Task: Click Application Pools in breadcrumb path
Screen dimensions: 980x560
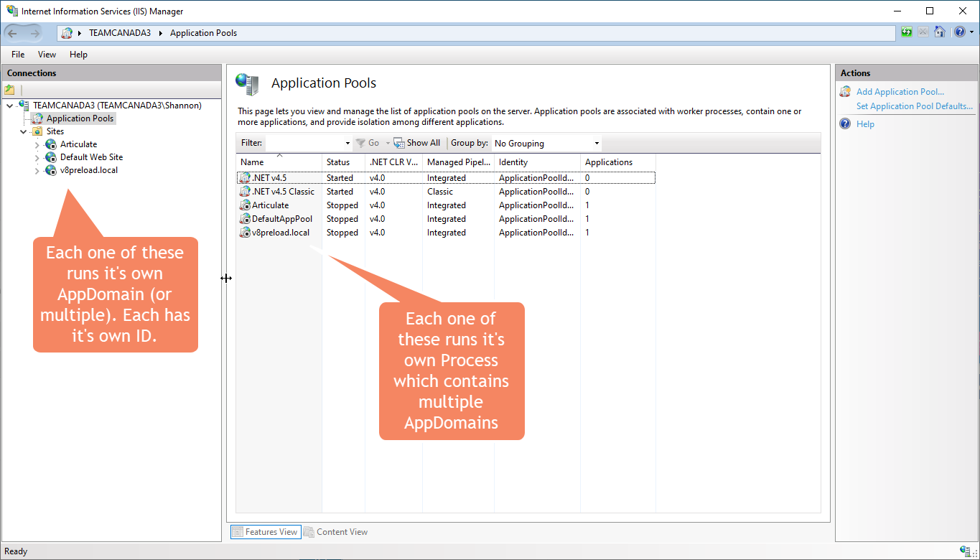Action: 203,33
